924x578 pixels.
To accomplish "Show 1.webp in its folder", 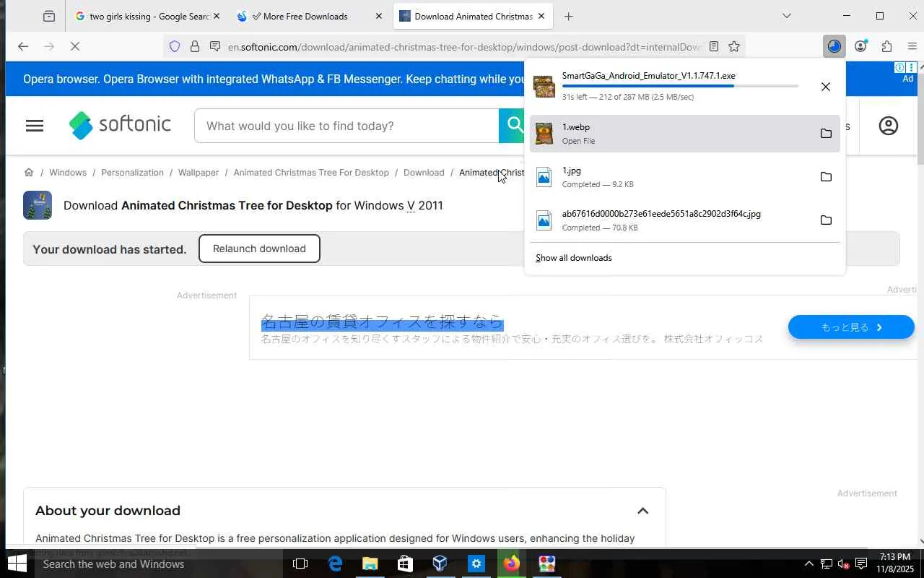I will click(826, 133).
